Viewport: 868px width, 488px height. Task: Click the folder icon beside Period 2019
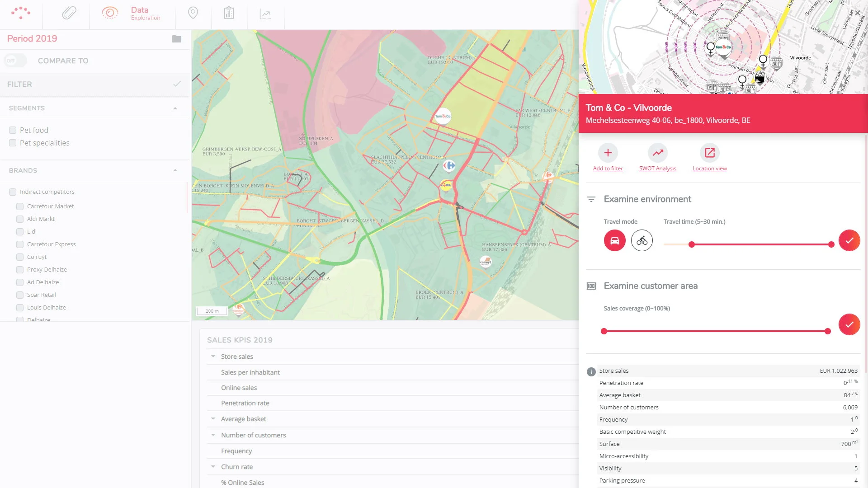point(177,39)
